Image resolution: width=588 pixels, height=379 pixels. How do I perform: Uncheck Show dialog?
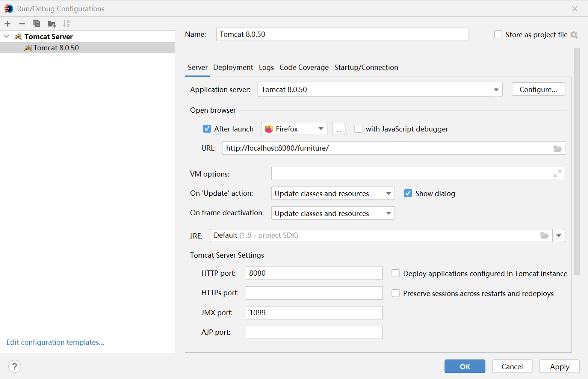click(408, 193)
